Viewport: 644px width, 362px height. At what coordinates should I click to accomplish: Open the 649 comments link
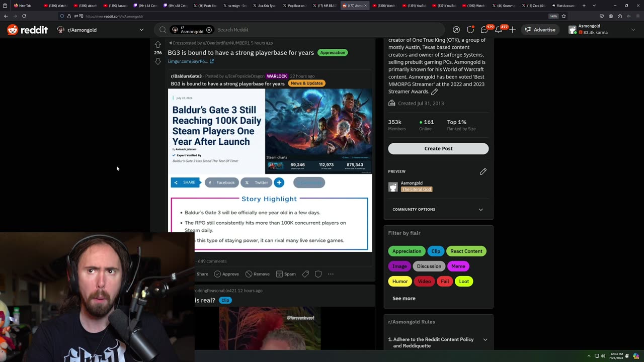212,261
